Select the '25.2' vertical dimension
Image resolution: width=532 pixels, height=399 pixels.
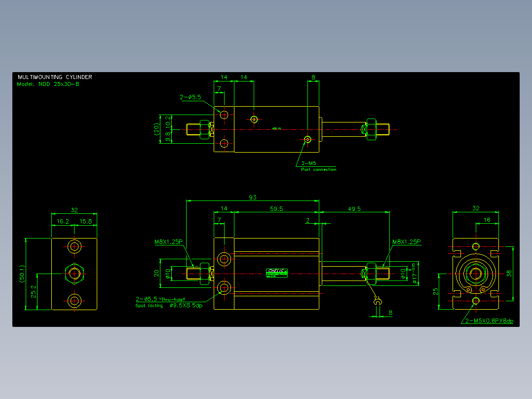click(33, 292)
